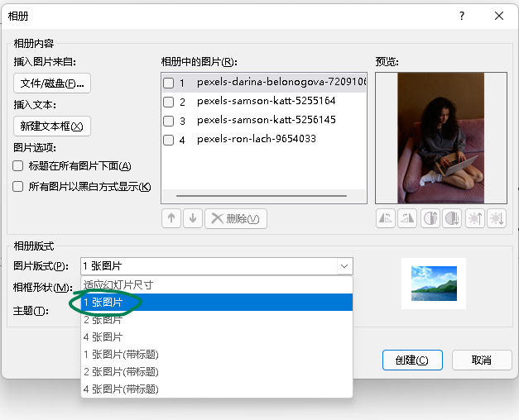
Task: Click the horizontal scrollbar in picture list
Action: [262, 196]
